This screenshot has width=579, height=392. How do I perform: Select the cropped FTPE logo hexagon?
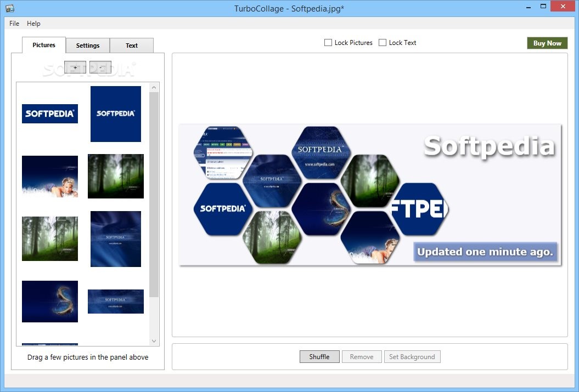point(419,209)
